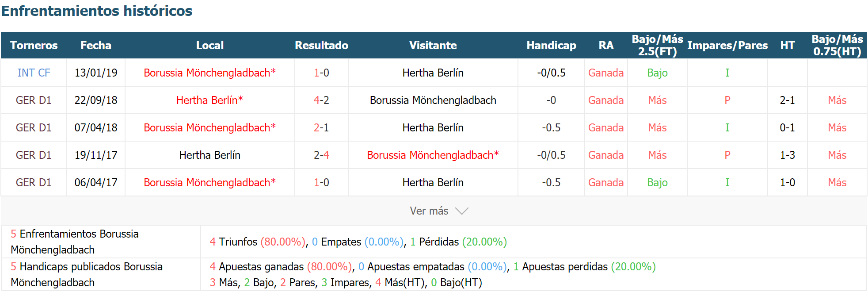Select visitor Hertha Berlín on 06/04/17
This screenshot has height=292, width=868.
pos(433,182)
